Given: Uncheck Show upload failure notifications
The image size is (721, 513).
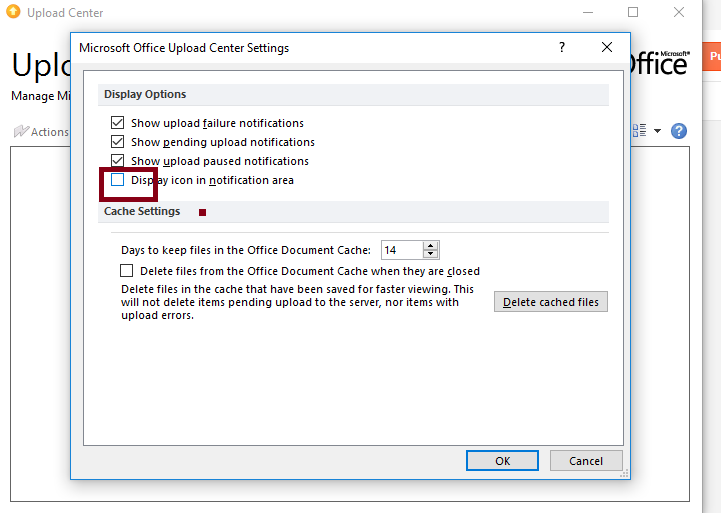Looking at the screenshot, I should (117, 123).
